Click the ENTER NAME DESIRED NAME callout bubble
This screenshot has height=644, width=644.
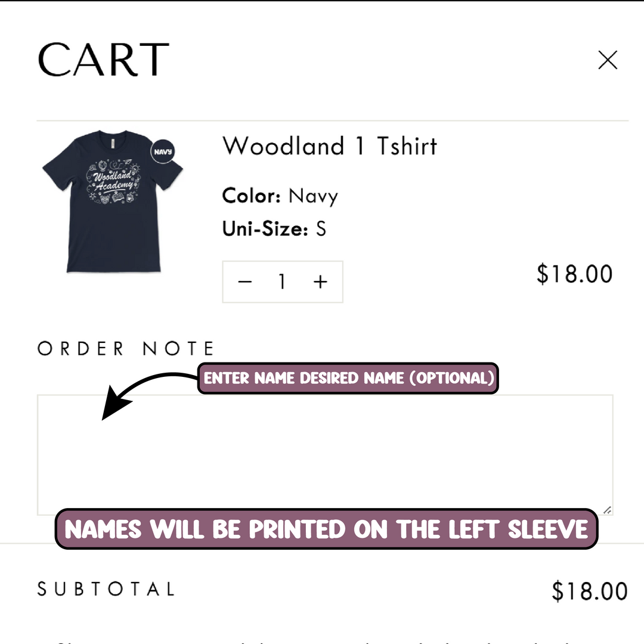[x=348, y=378]
